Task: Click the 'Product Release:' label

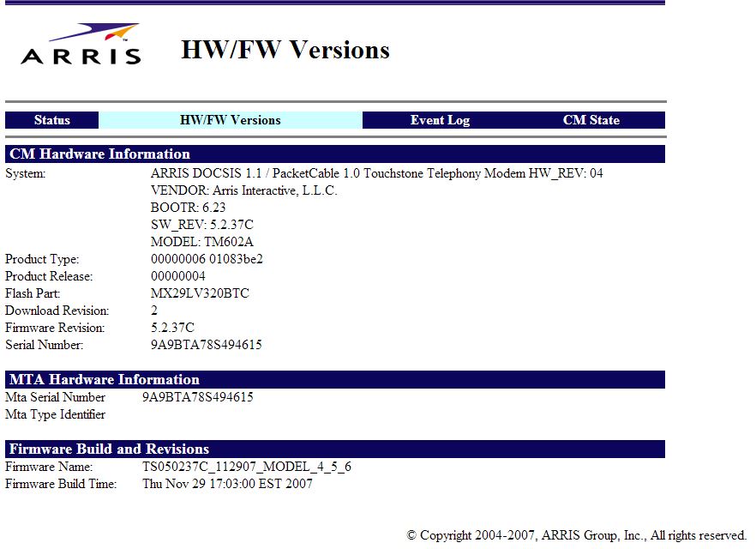Action: [49, 276]
